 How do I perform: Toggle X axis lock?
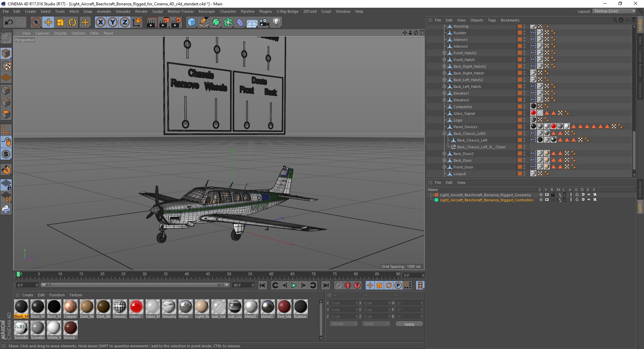point(100,22)
